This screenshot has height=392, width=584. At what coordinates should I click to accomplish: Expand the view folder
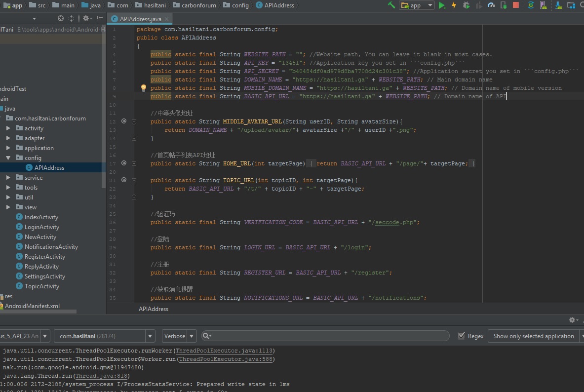coord(8,207)
